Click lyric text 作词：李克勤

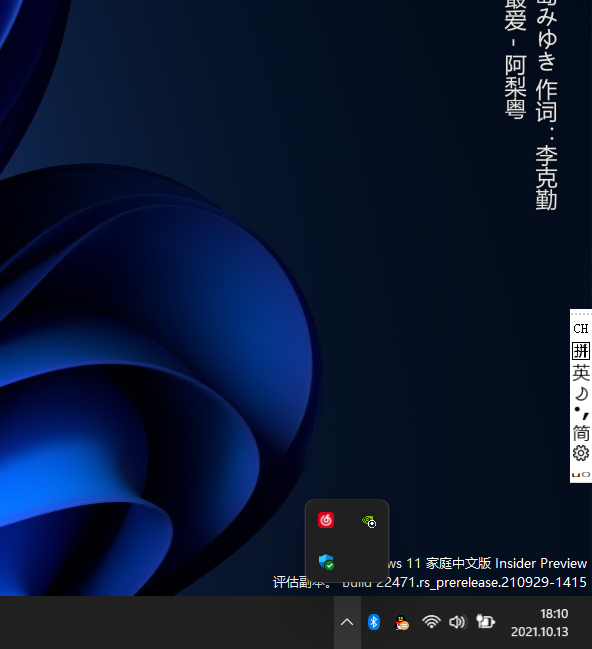546,145
